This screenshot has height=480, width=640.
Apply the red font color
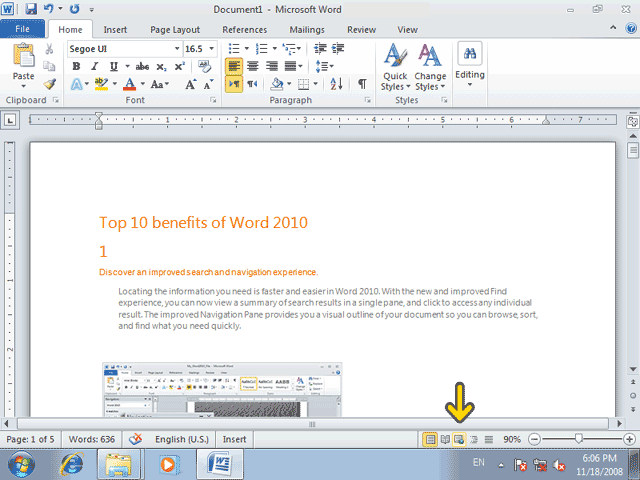coord(129,84)
